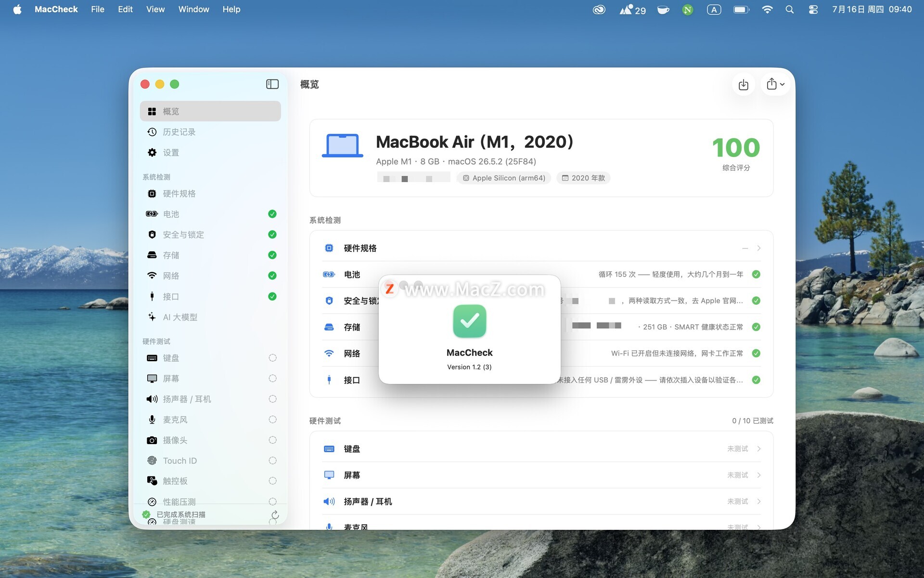
Task: Toggle the 性能压测 status circle in sidebar
Action: click(272, 501)
